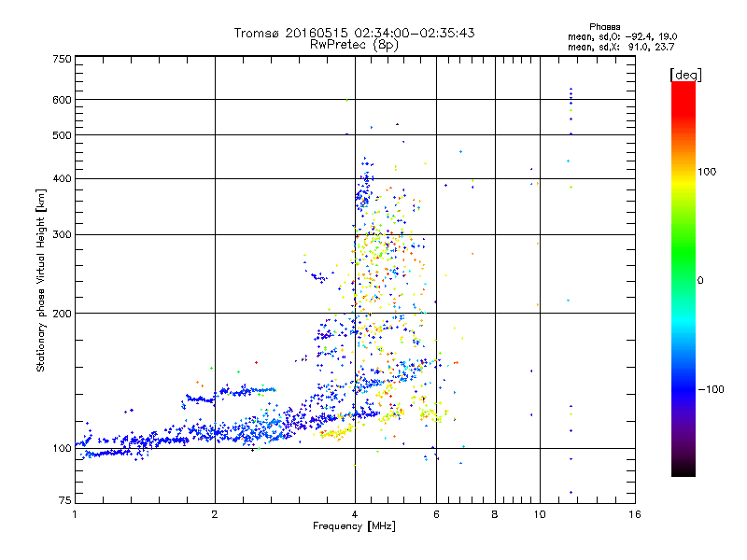Viewport: 747px width, 560px height.
Task: Click the '[deg]' colorbar unit label
Action: point(685,75)
